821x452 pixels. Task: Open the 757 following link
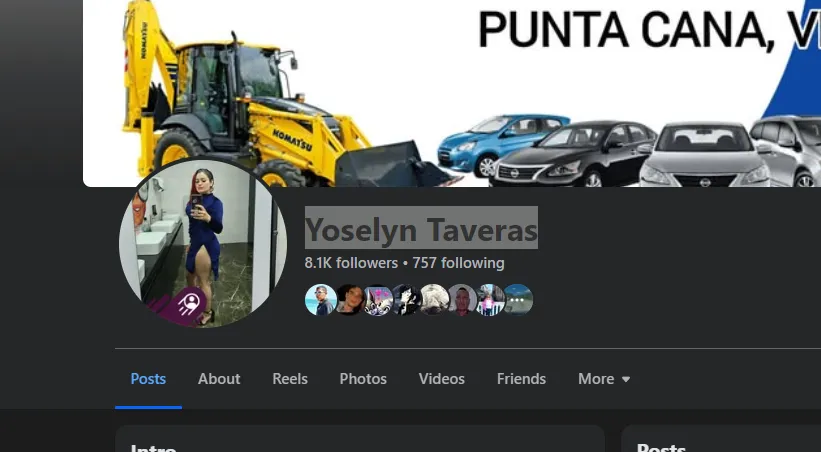[x=458, y=263]
